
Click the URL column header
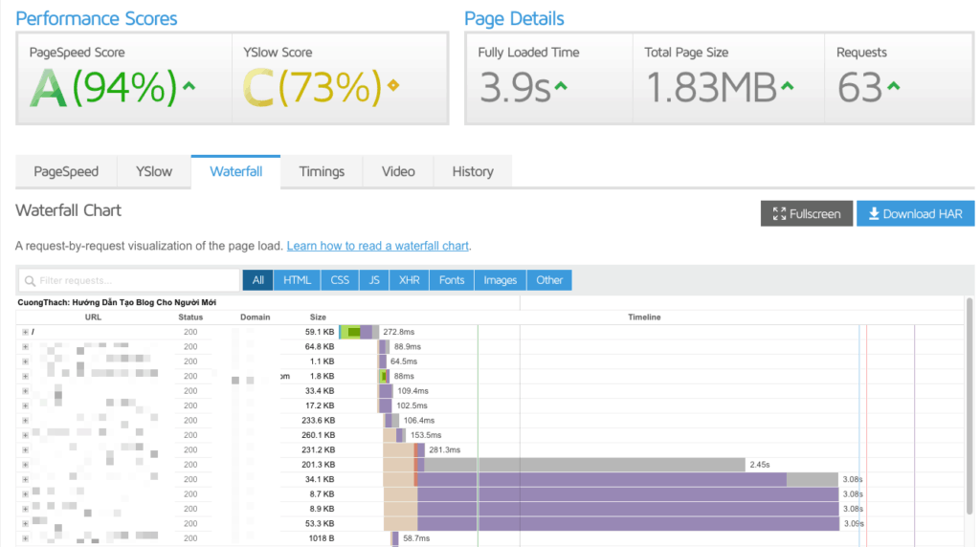coord(93,317)
